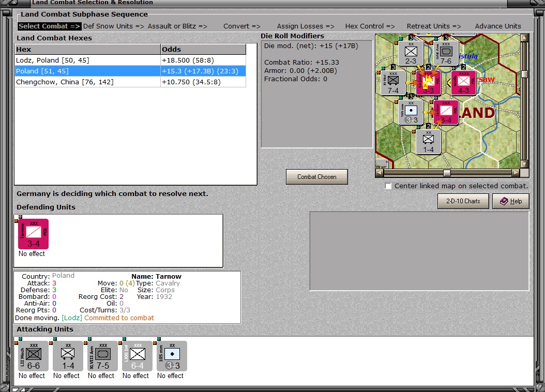Click the Fractional Odds: 0 text
This screenshot has width=545, height=392.
(295, 79)
